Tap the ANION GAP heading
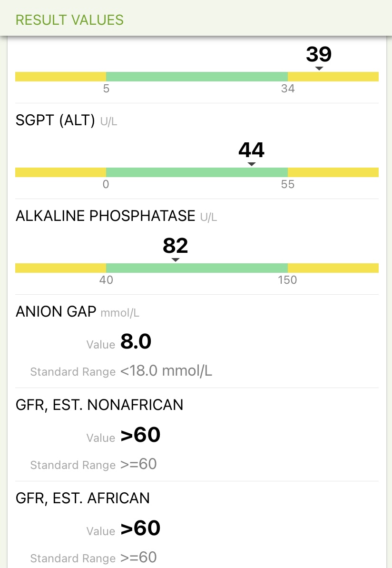The height and width of the screenshot is (568, 392). (x=56, y=311)
